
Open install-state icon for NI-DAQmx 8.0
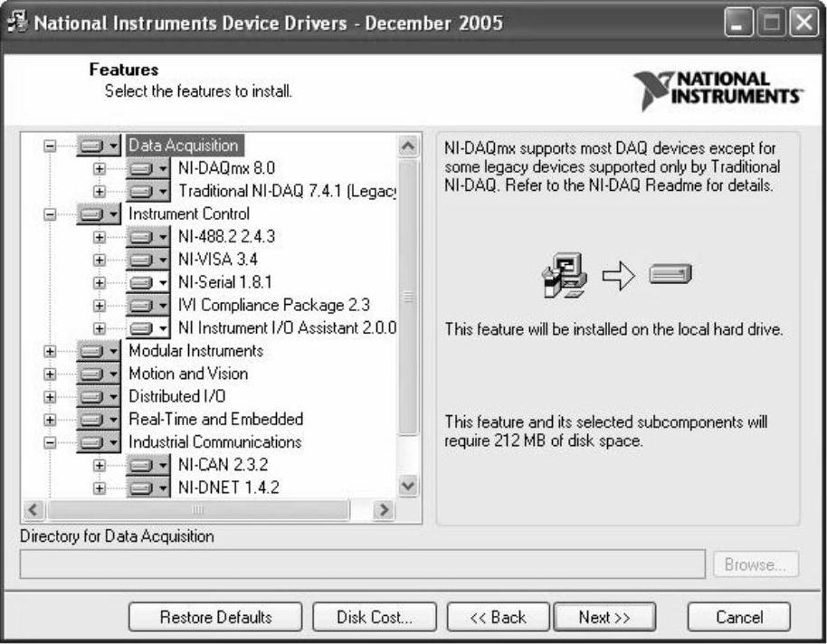148,168
